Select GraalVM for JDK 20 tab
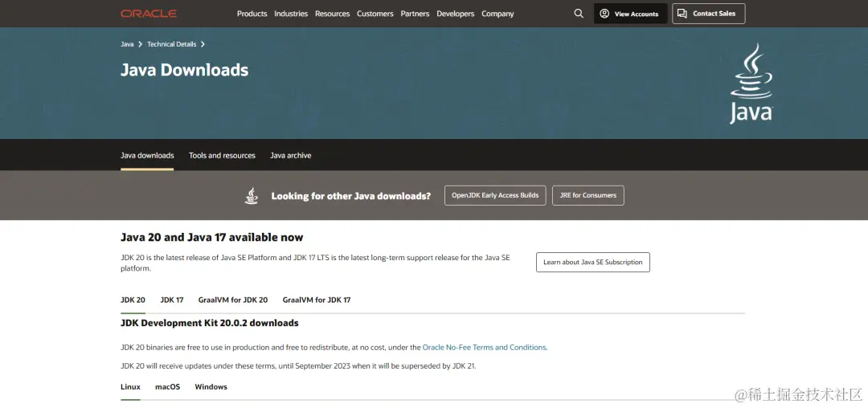The width and height of the screenshot is (868, 408). (x=233, y=300)
